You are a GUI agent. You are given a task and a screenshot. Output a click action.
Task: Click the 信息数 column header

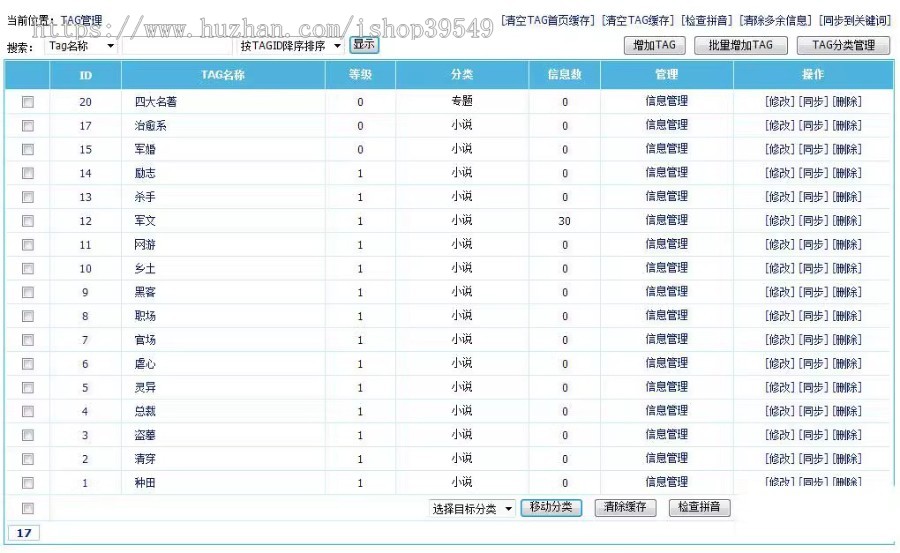point(564,75)
